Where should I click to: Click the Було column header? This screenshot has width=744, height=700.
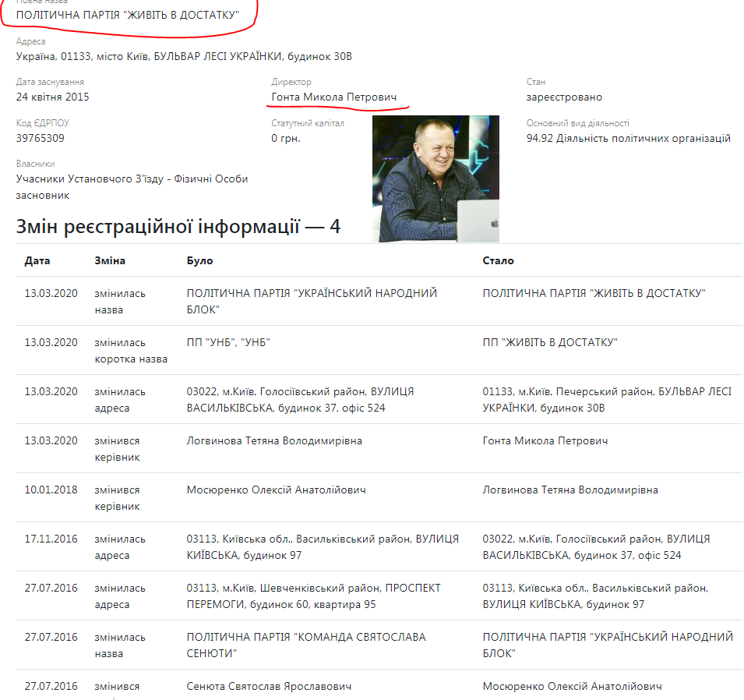(199, 260)
